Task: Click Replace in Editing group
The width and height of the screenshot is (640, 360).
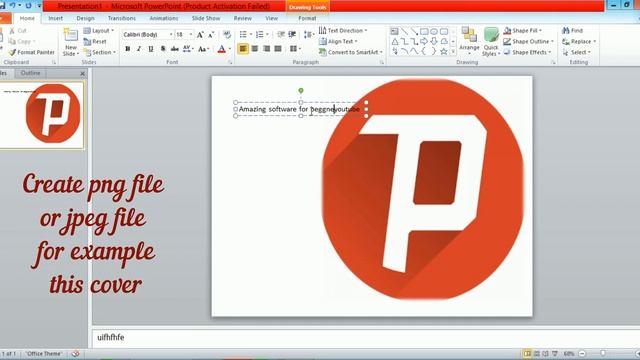Action: [x=579, y=42]
